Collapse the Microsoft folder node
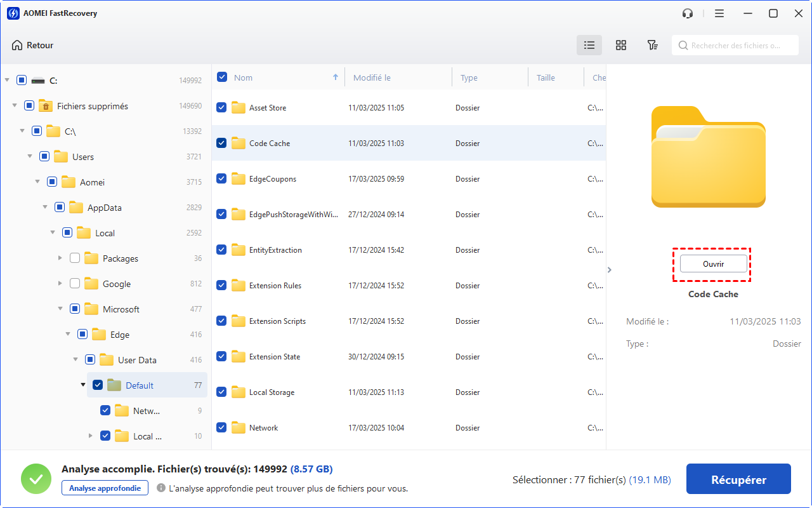Screen dimensions: 812x508 (x=60, y=309)
